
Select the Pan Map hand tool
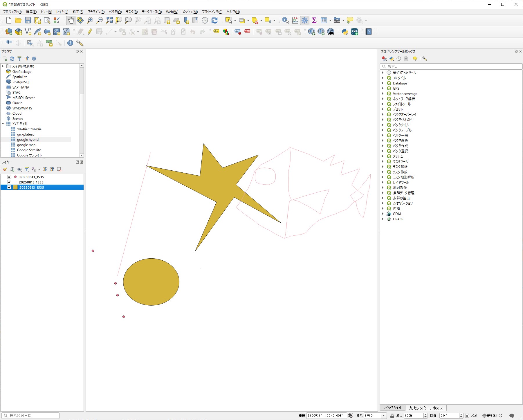[71, 20]
